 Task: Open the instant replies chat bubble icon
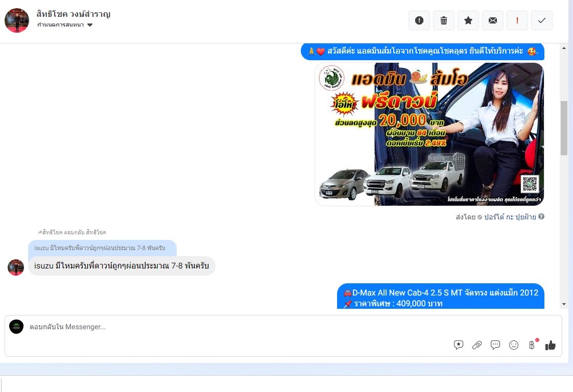(495, 345)
